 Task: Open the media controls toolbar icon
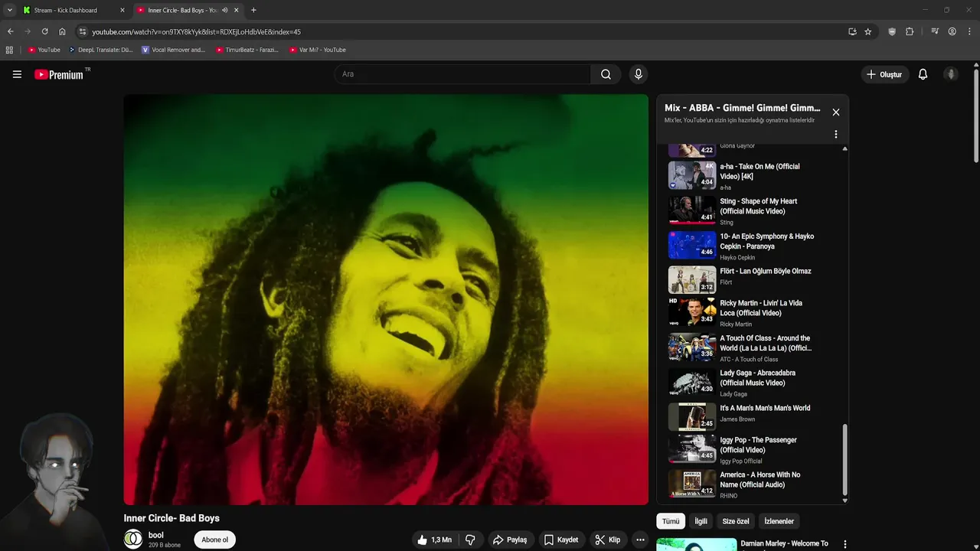click(x=935, y=31)
